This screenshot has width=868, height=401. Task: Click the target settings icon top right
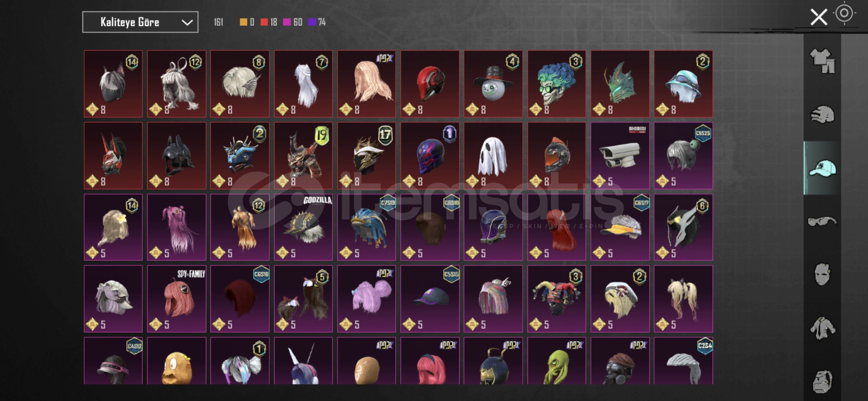844,13
